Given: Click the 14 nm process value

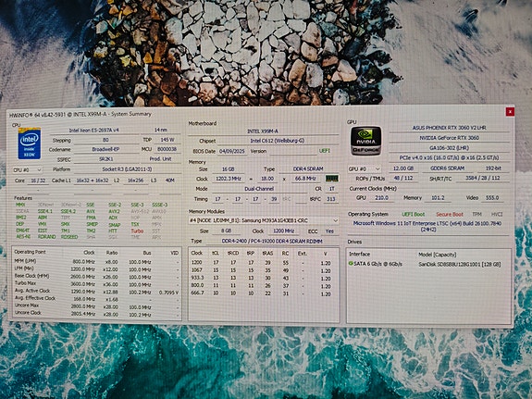Looking at the screenshot, I should [160, 130].
